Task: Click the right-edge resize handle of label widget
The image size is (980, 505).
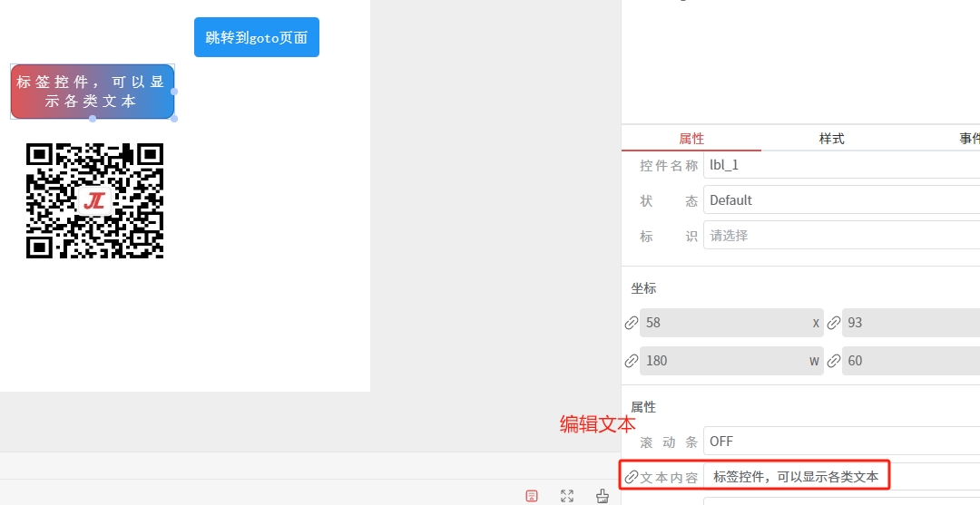Action: (174, 92)
